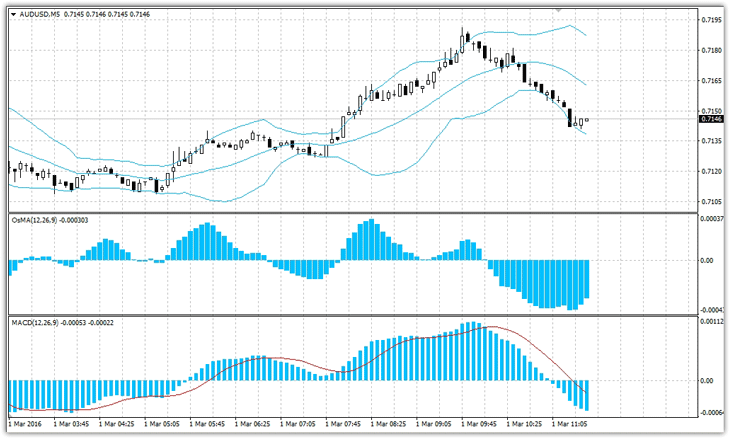Click the OsMA(12,26,9) indicator label
The height and width of the screenshot is (438, 729).
pyautogui.click(x=39, y=218)
